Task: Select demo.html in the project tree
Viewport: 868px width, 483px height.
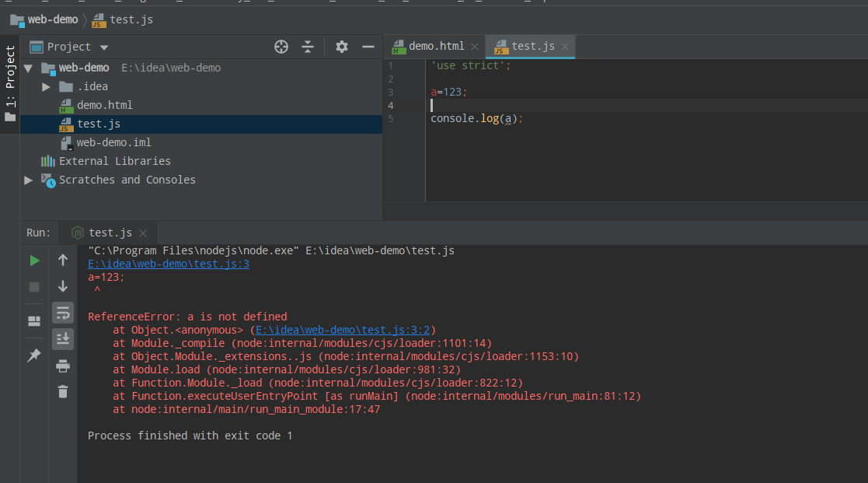Action: point(104,105)
